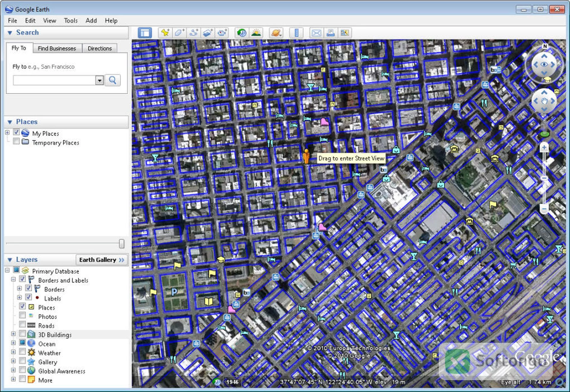Click the email envelope toolbar icon
570x392 pixels.
[316, 33]
